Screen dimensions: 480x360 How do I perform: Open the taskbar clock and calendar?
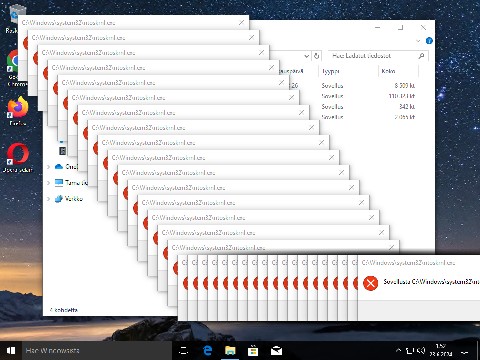click(441, 350)
